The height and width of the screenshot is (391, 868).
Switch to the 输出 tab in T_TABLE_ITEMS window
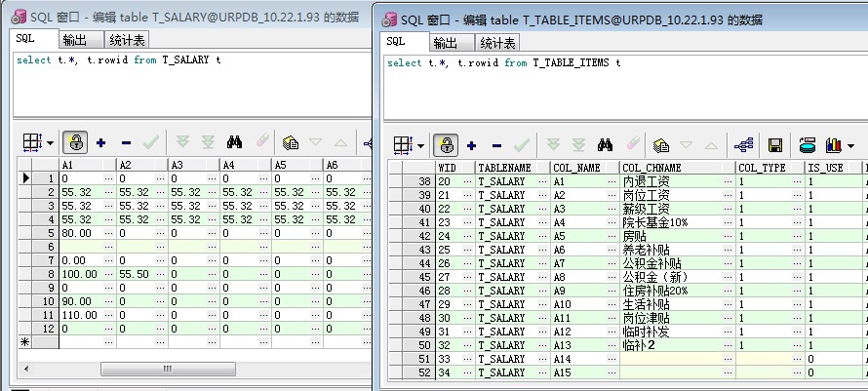pos(445,43)
